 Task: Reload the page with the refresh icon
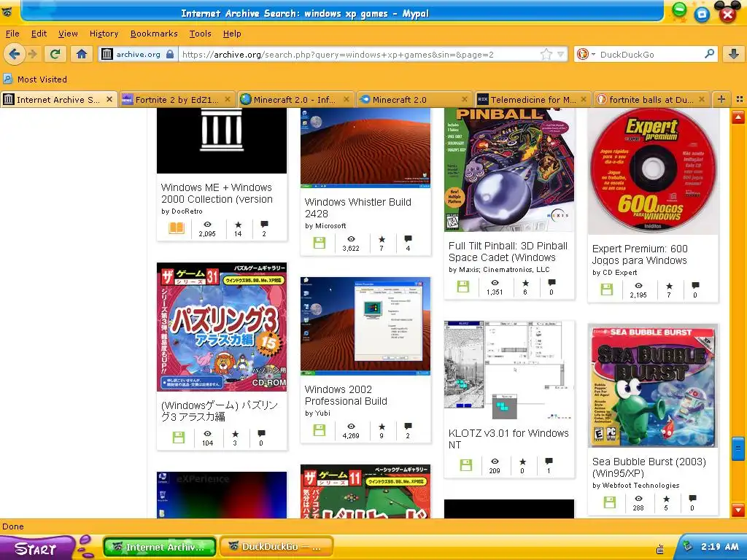click(55, 54)
